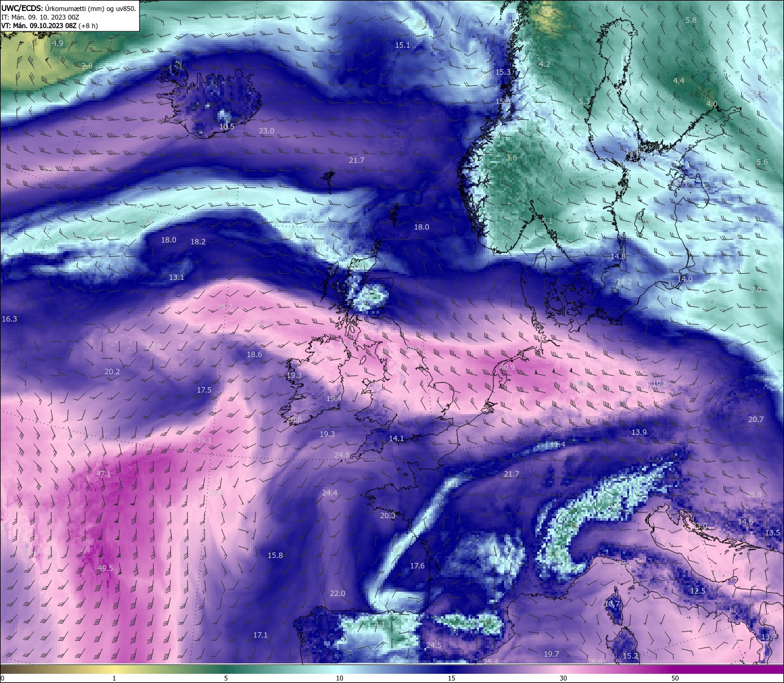The image size is (784, 683).
Task: Select the 15.1 value at the top
Action: (402, 45)
